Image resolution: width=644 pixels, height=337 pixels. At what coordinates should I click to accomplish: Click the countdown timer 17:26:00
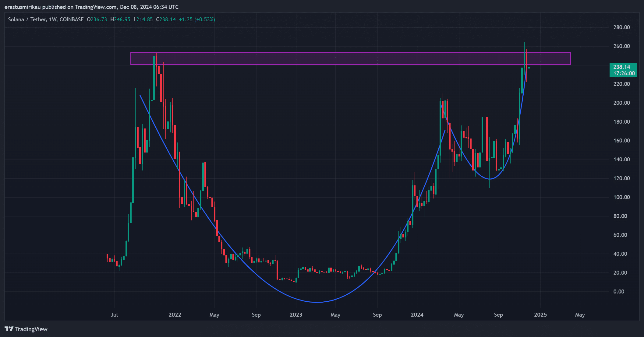coord(624,73)
